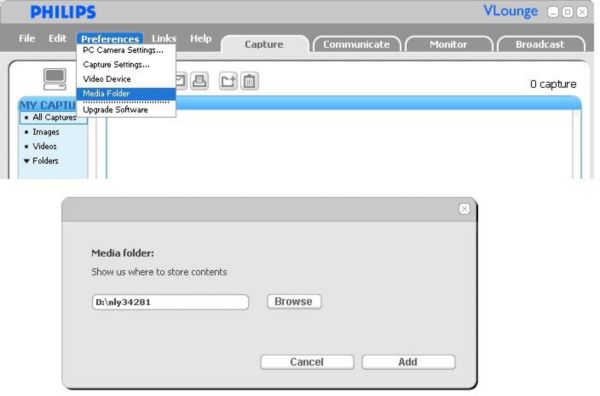
Task: Click the new folder icon
Action: (228, 81)
